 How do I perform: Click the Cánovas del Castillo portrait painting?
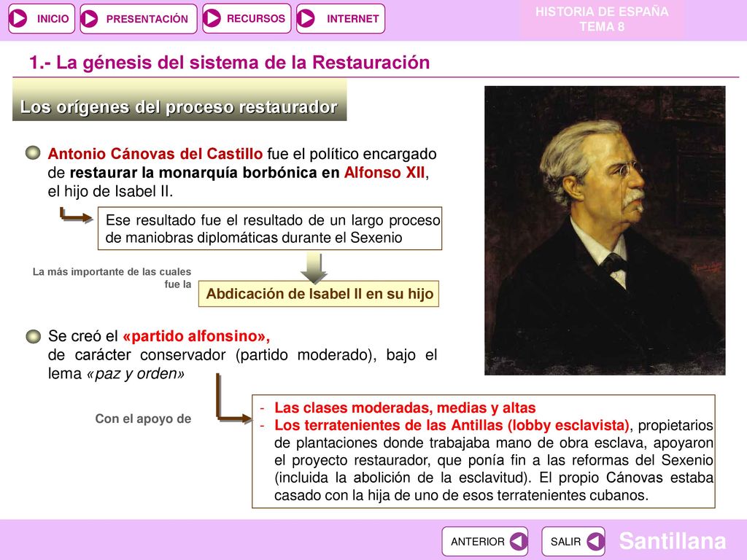click(605, 230)
